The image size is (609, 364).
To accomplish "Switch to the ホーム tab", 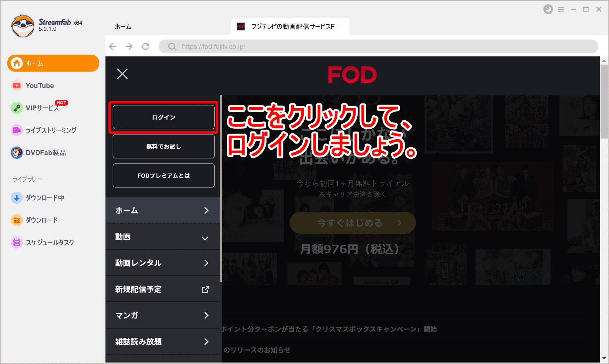I will point(123,26).
